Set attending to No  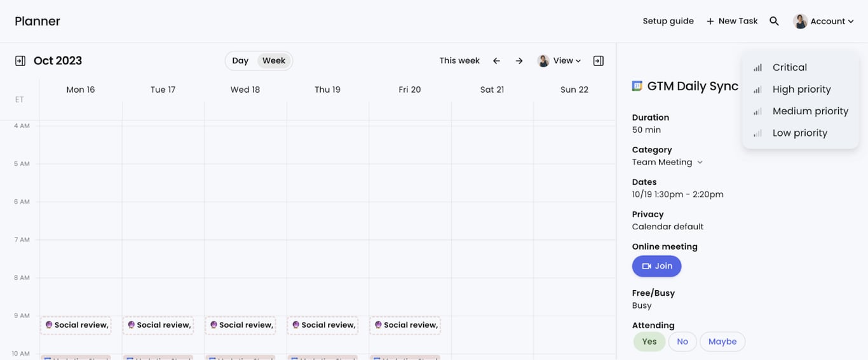click(x=682, y=342)
